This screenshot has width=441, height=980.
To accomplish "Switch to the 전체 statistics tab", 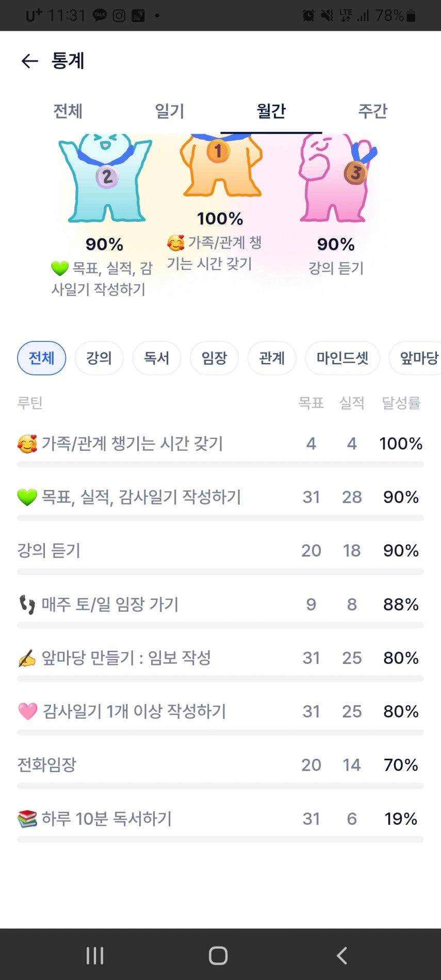I will 68,111.
